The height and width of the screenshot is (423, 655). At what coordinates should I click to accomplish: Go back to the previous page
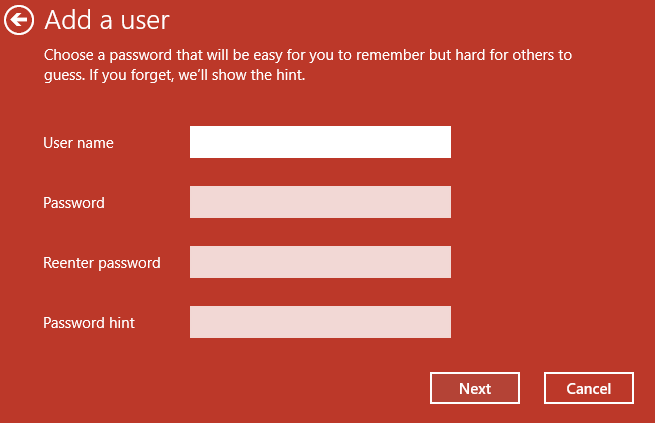pos(19,20)
